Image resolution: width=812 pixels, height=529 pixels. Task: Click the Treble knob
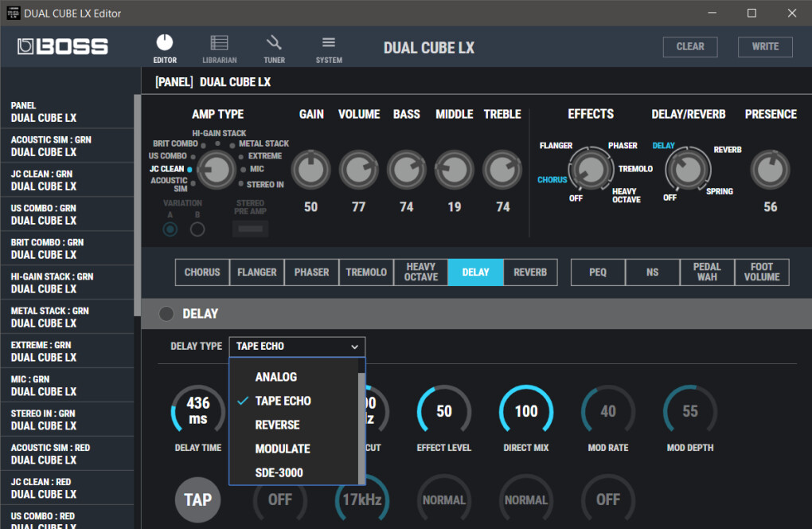[x=502, y=170]
